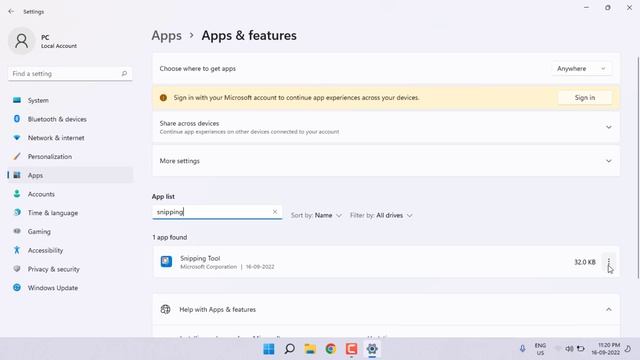The width and height of the screenshot is (640, 360).
Task: Open Windows Update settings
Action: [70, 288]
